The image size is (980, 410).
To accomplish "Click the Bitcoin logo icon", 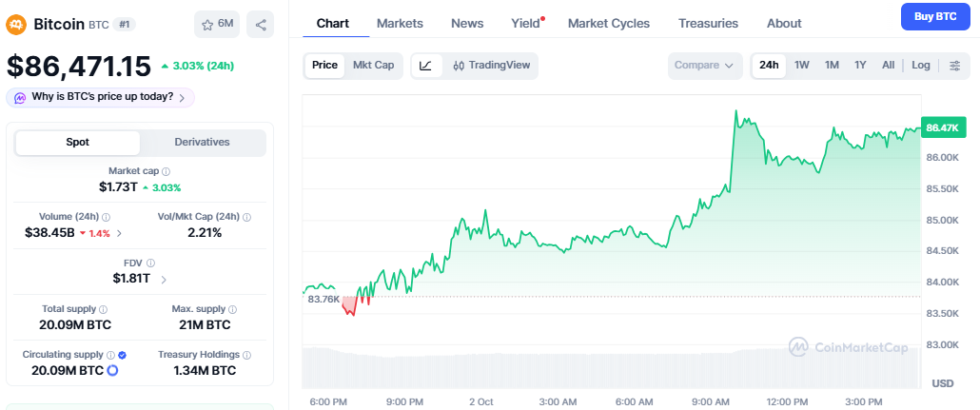I will (17, 25).
